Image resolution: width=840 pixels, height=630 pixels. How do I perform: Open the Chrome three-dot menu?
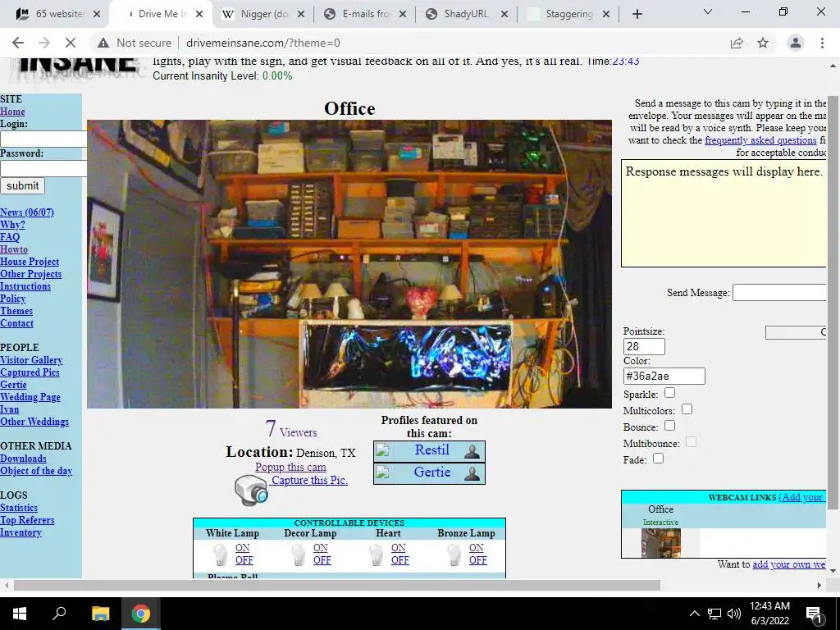[x=822, y=43]
